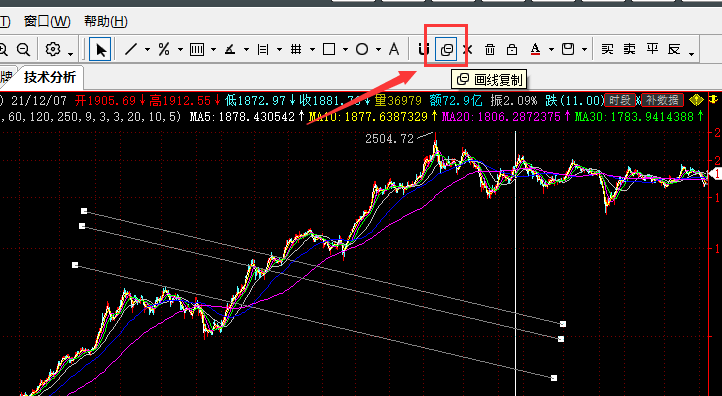This screenshot has height=396, width=722.
Task: Expand the line tool dropdown arrow
Action: pos(147,49)
